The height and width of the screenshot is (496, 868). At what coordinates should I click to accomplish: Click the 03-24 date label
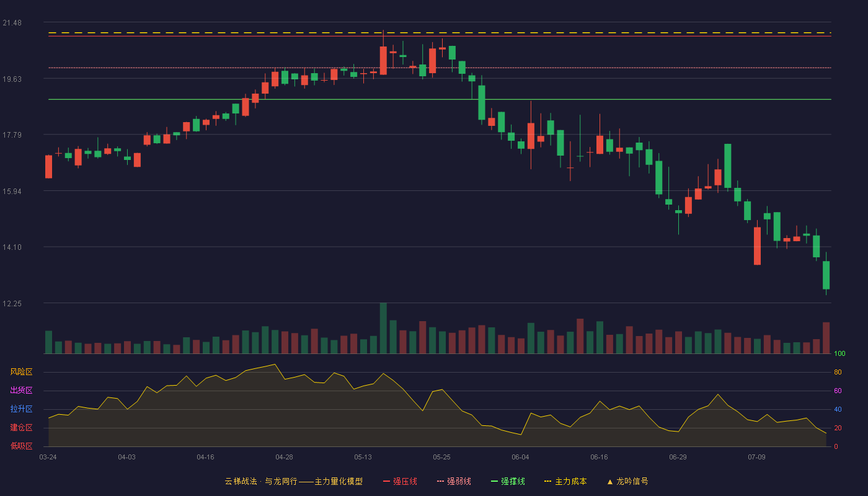(48, 457)
